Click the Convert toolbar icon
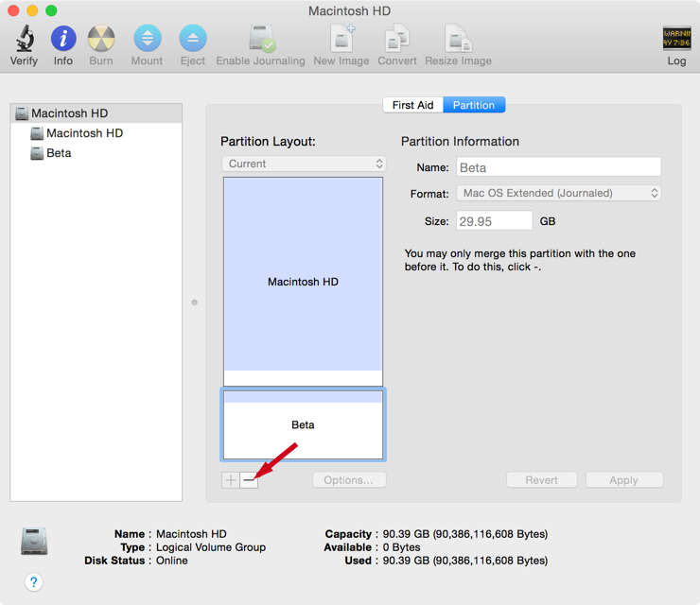700x605 pixels. point(397,39)
